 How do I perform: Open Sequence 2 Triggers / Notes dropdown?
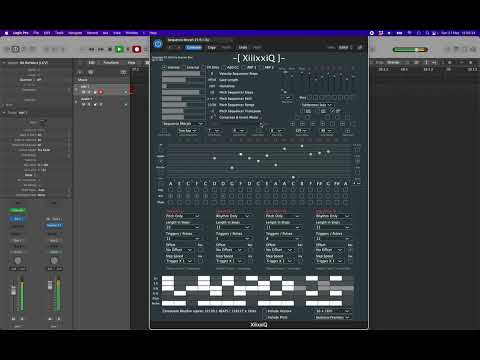233,239
